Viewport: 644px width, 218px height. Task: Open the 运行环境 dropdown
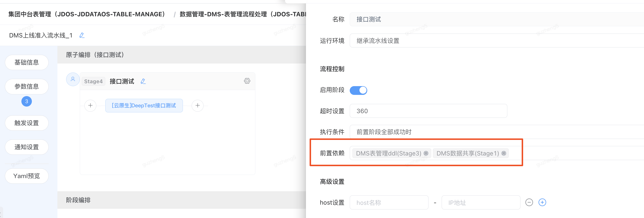(497, 40)
